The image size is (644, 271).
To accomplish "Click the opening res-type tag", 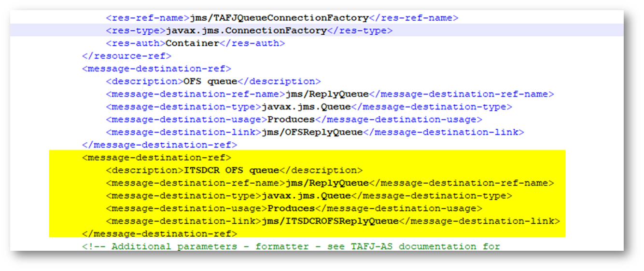I will 136,30.
